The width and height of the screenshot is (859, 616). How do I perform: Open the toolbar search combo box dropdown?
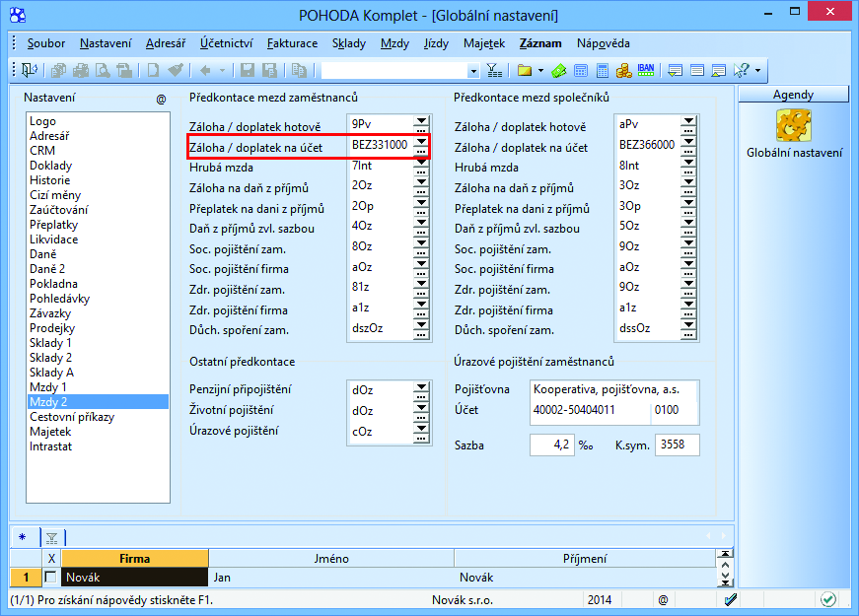473,71
